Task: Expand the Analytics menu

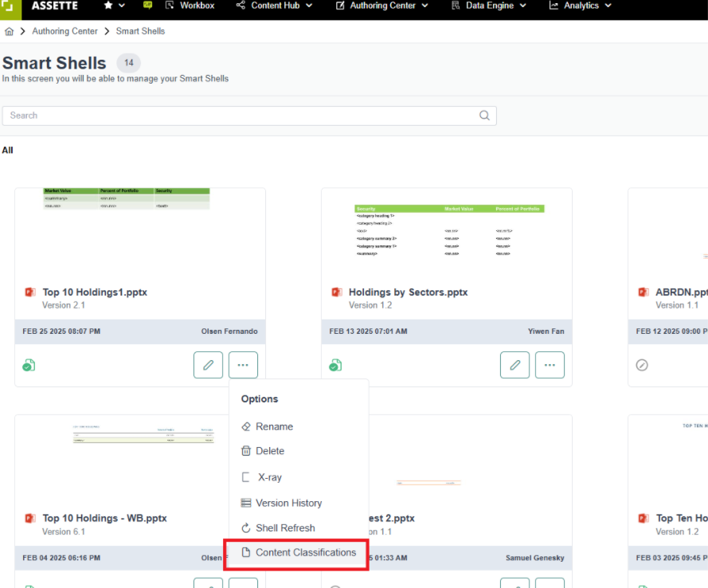Action: coord(581,6)
